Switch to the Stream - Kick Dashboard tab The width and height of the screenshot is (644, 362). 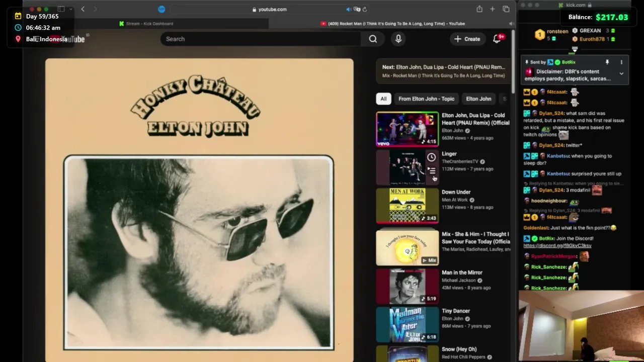146,24
